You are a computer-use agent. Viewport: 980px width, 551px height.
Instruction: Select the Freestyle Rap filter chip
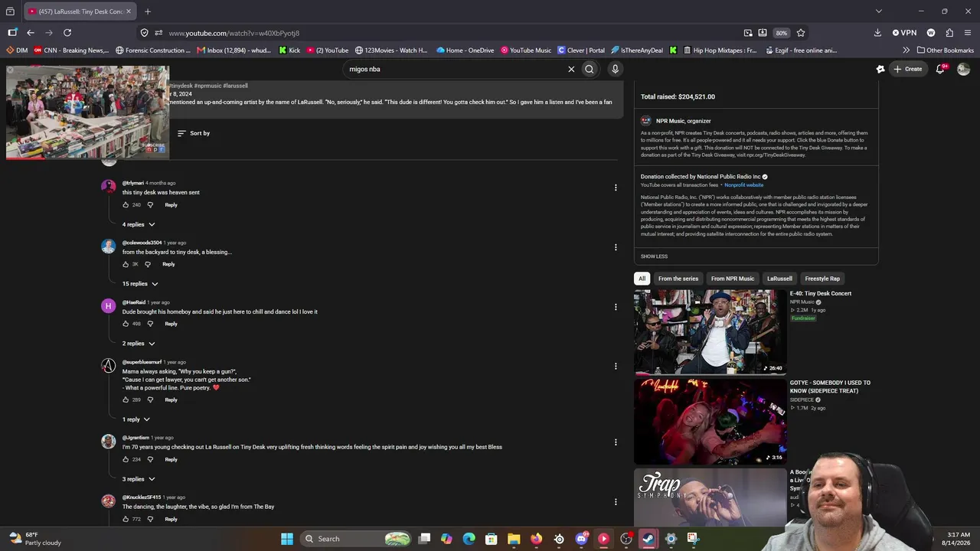click(x=822, y=279)
